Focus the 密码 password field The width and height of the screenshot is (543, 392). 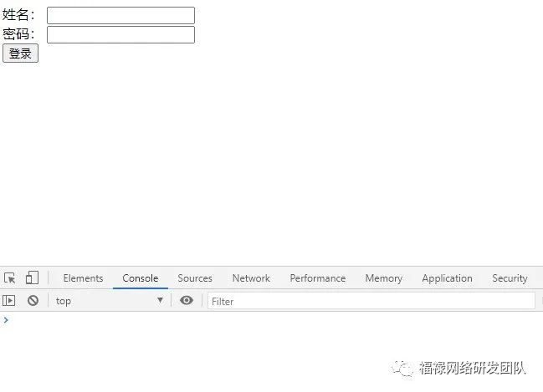click(120, 34)
